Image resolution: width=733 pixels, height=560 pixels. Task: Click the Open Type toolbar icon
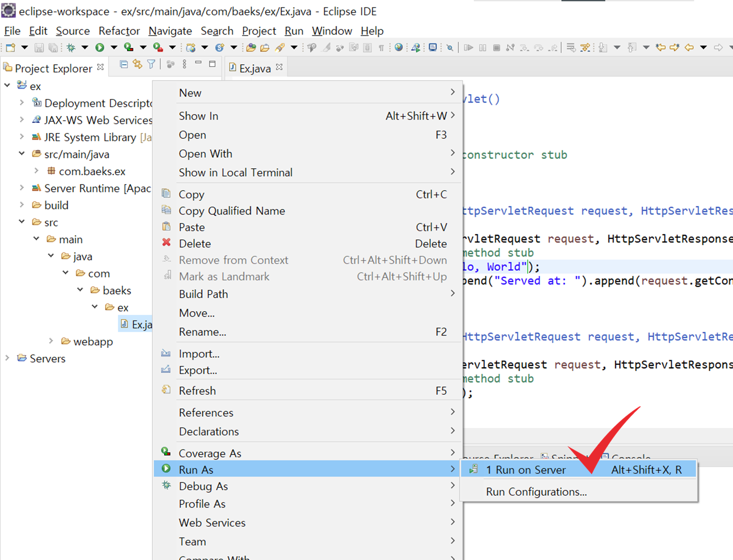pos(251,48)
